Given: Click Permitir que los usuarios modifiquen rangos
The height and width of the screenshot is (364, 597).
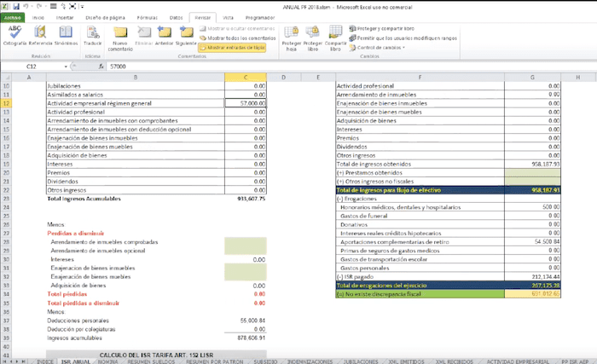Looking at the screenshot, I should pos(405,38).
